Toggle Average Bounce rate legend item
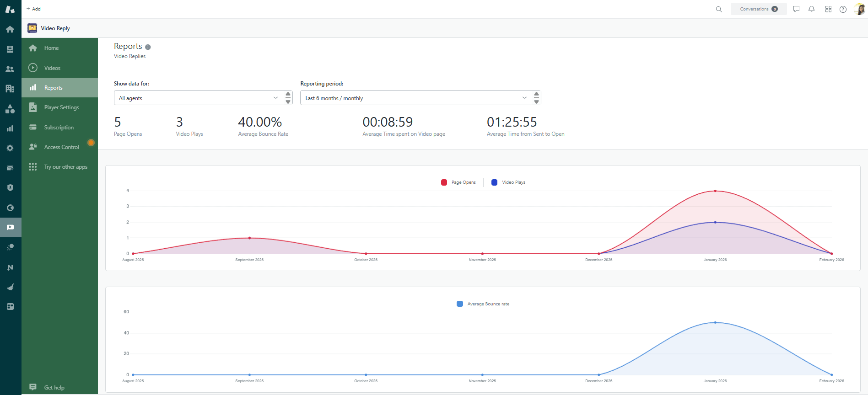868x395 pixels. (x=483, y=304)
